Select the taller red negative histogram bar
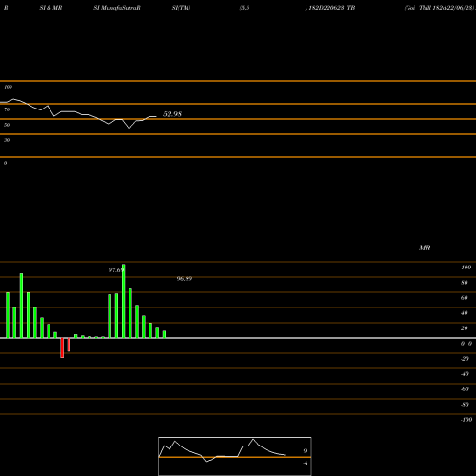This screenshot has height=476, width=476. coord(62,347)
